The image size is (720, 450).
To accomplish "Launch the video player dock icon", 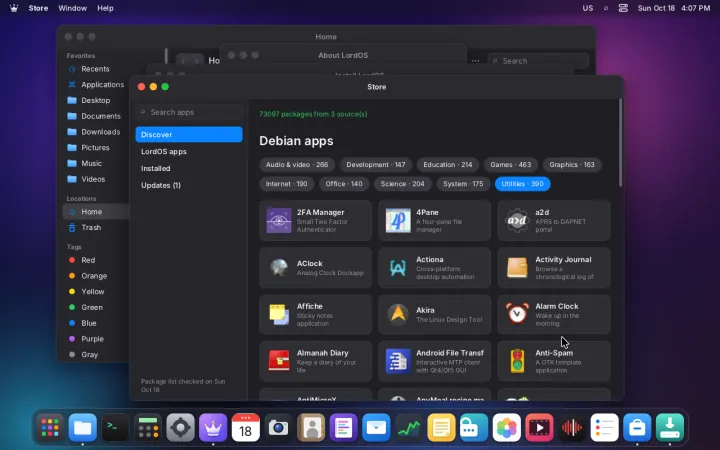I will 539,428.
